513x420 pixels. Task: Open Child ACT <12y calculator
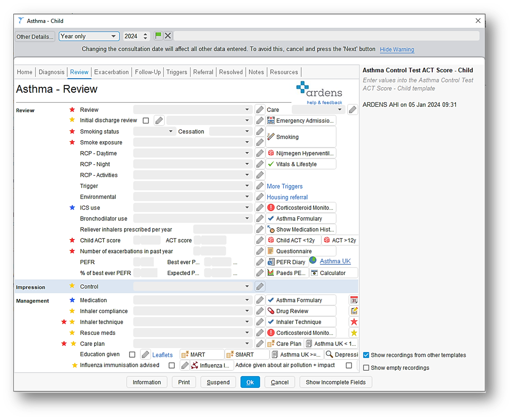click(294, 240)
